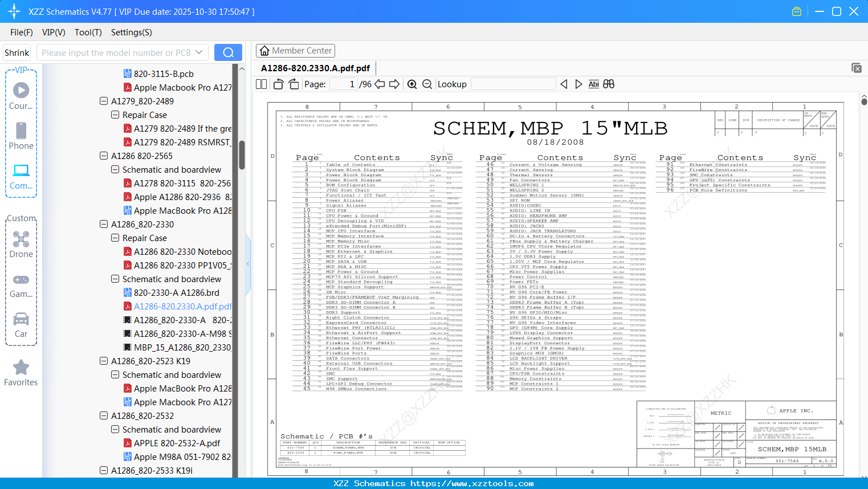Open 'A1286 820-2330 PP1V05_' file
868x489 pixels.
[x=182, y=265]
